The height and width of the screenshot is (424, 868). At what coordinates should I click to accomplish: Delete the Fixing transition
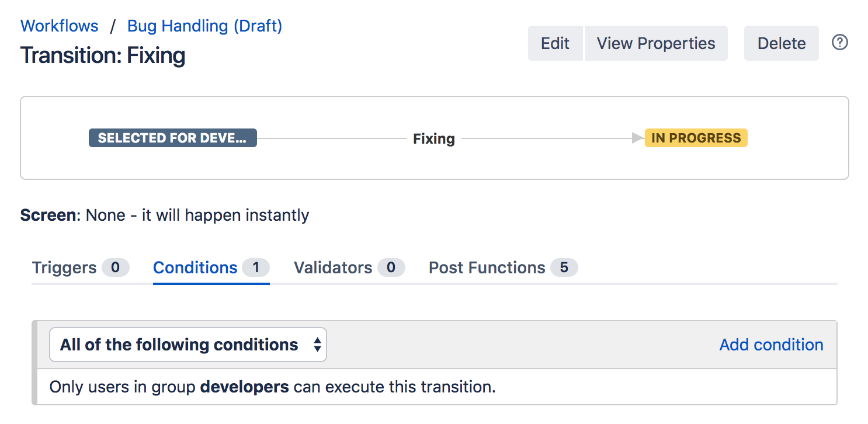(x=781, y=43)
